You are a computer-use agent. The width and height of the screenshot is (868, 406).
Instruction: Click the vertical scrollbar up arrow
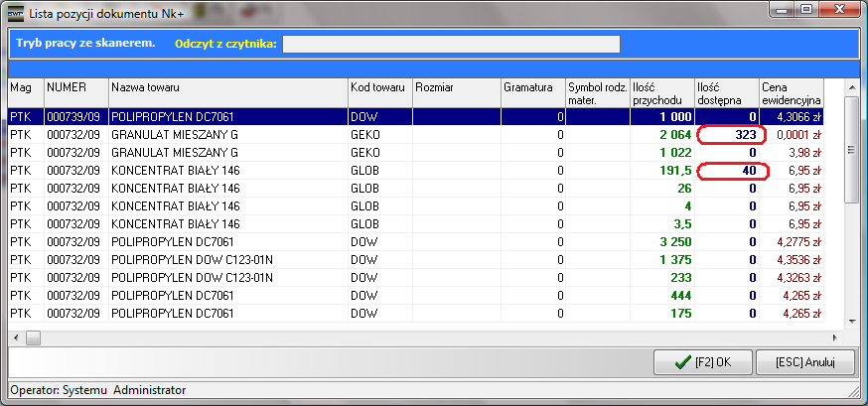tap(851, 105)
